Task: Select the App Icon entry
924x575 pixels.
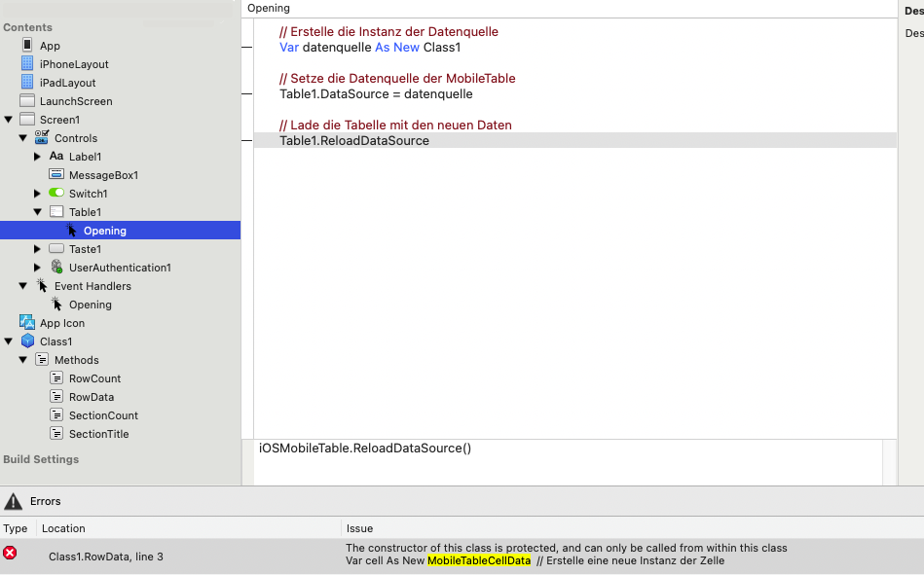Action: [x=62, y=323]
